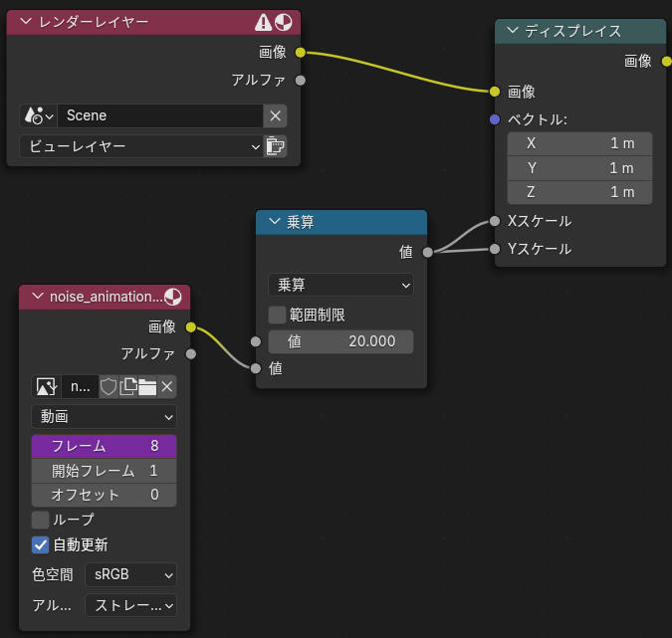
Task: Open the ビューレイヤー dropdown
Action: click(141, 146)
